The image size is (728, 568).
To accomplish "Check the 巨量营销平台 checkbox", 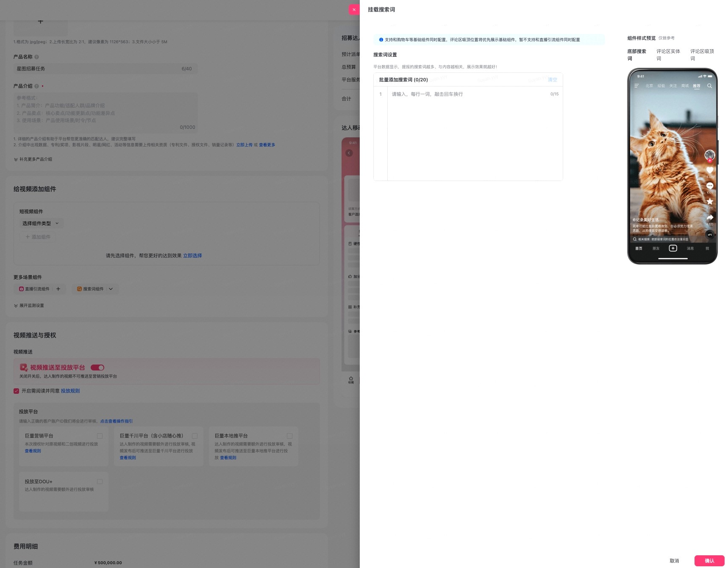I will tap(100, 436).
